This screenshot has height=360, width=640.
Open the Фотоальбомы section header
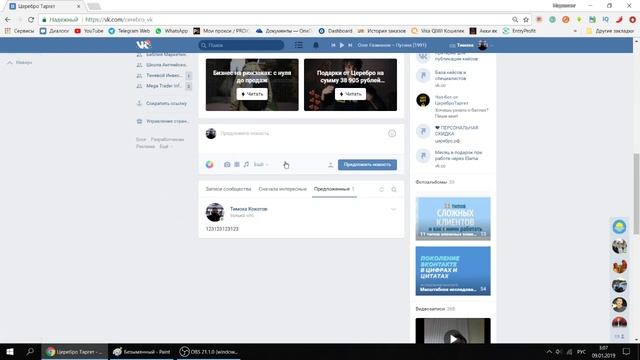click(431, 182)
